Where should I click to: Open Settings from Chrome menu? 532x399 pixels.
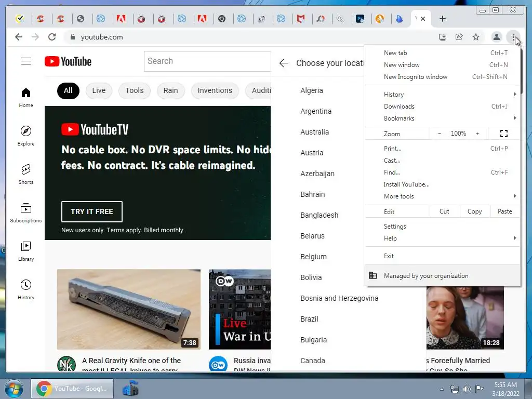point(443,227)
